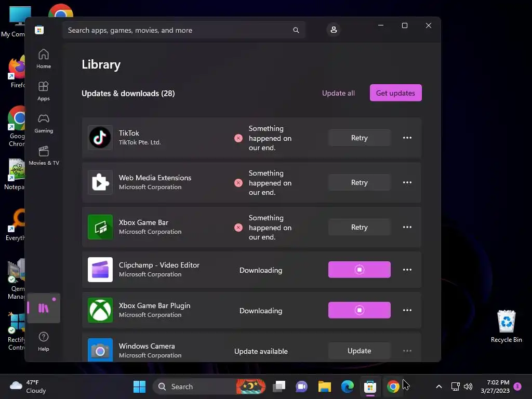
Task: Click the Windows Camera title text
Action: 147,346
